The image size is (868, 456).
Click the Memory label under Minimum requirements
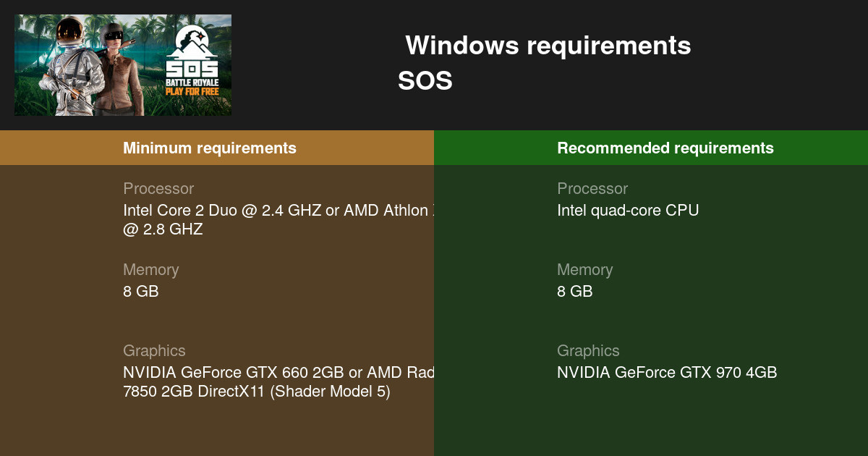[x=150, y=270]
